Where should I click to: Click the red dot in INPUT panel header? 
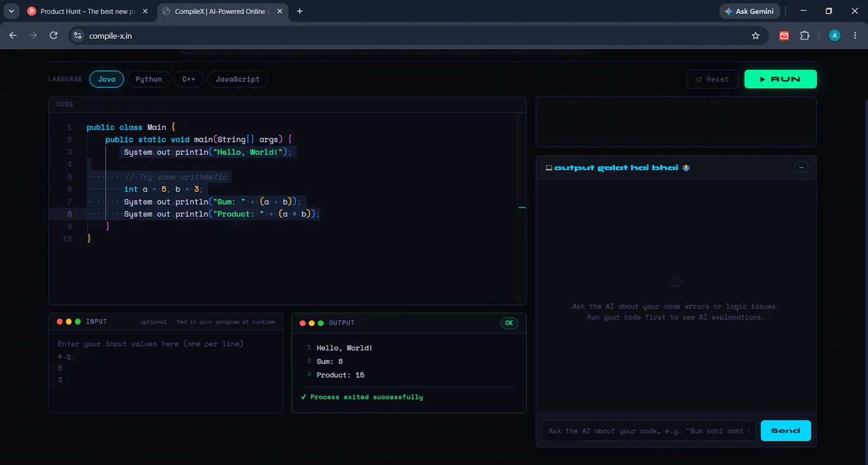[60, 321]
